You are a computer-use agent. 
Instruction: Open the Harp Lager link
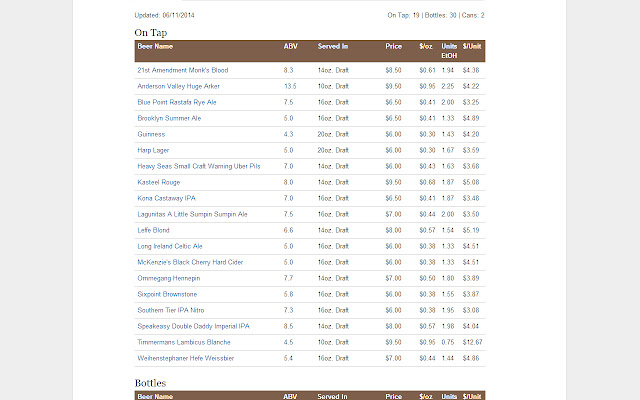pos(153,150)
